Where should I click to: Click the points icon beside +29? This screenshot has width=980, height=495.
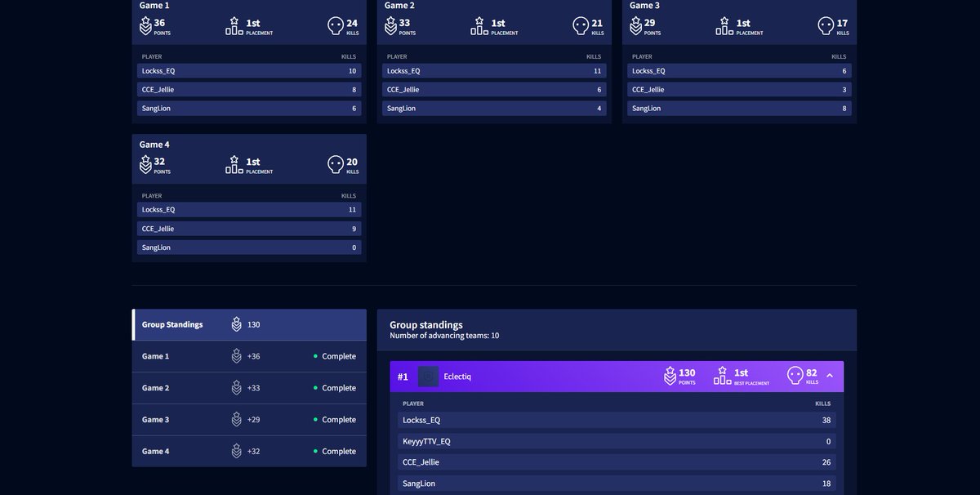coord(236,419)
